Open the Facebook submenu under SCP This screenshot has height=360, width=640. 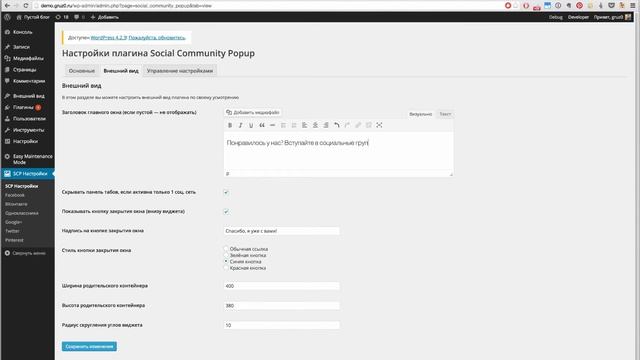tap(15, 195)
